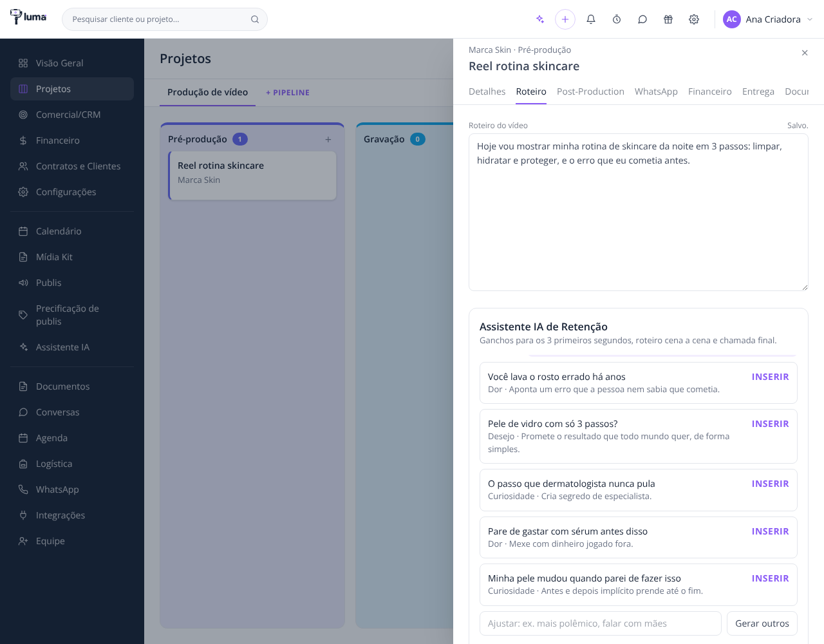824x644 pixels.
Task: Open the WhatsApp tab in project panel
Action: [x=656, y=91]
